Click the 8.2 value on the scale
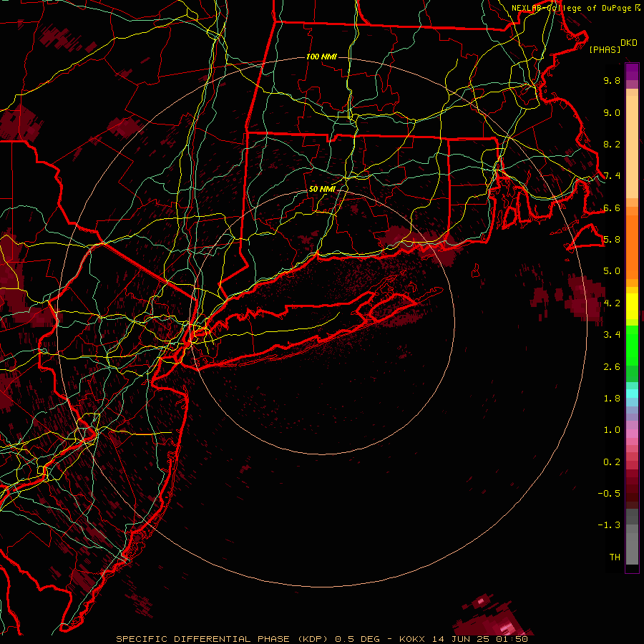 pos(612,144)
